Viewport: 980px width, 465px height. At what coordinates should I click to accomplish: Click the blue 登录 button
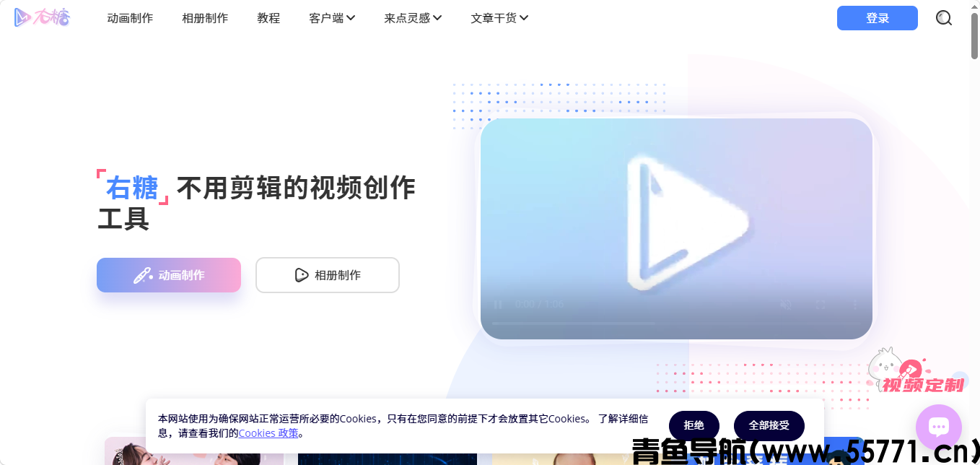[877, 18]
